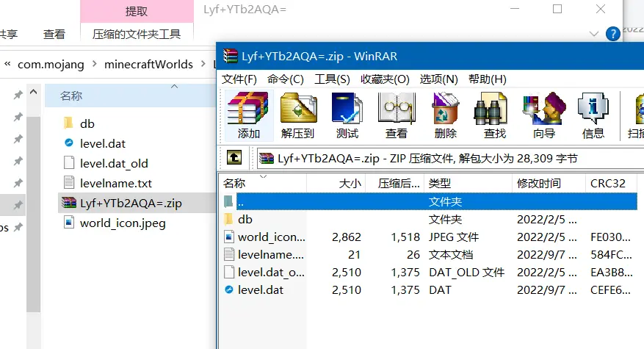
Task: Click the WinRAR archive path address field
Action: tap(450, 158)
